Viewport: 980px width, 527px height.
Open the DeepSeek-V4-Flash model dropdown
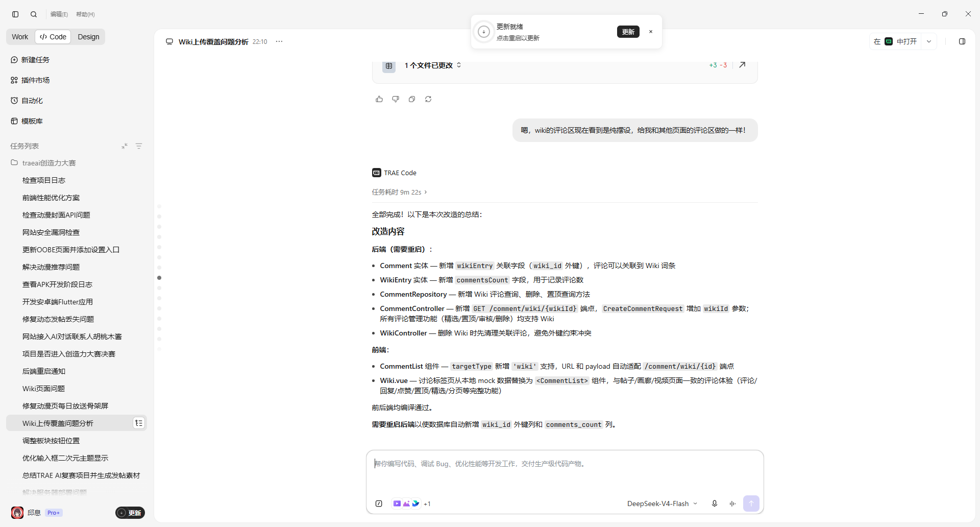(662, 504)
